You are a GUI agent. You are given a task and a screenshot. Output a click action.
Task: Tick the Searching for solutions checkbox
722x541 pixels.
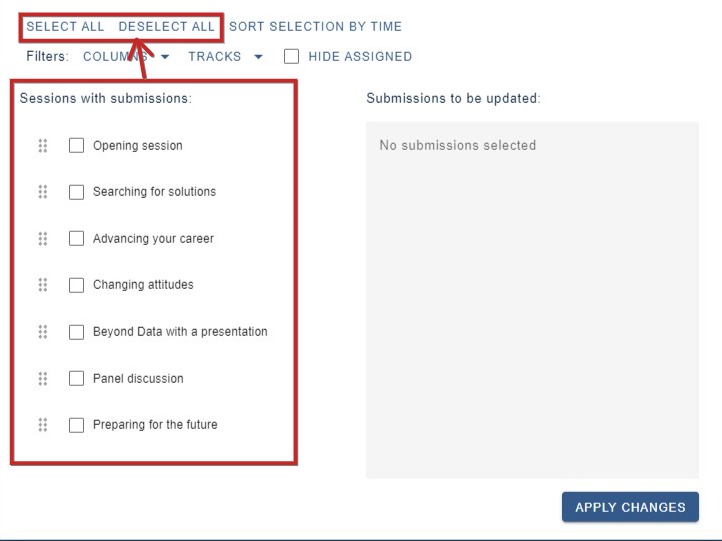76,192
